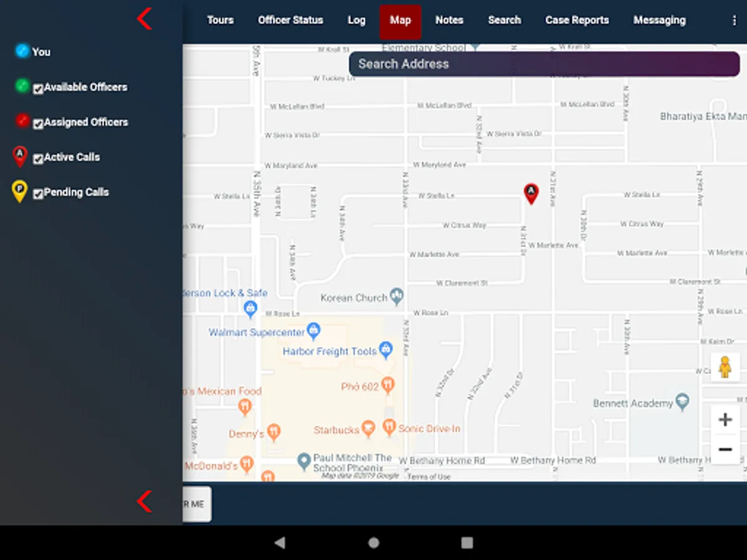Collapse sidebar using bottom red chevron

click(x=144, y=502)
